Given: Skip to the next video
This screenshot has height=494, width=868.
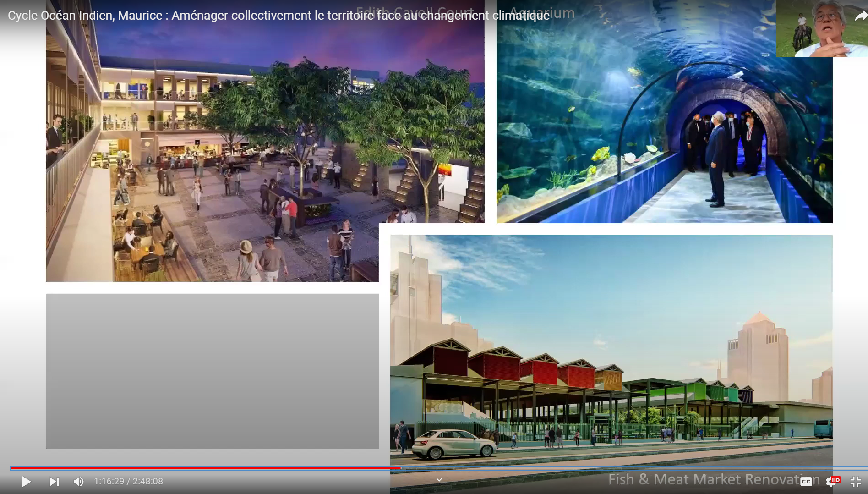Looking at the screenshot, I should (54, 482).
